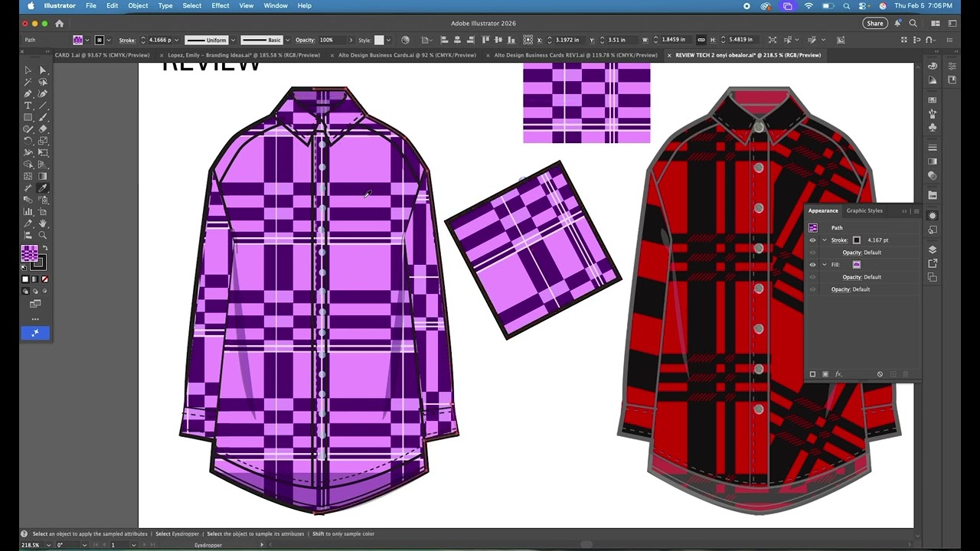Select the Artboard tool
Viewport: 980px width, 551px height.
[x=43, y=211]
